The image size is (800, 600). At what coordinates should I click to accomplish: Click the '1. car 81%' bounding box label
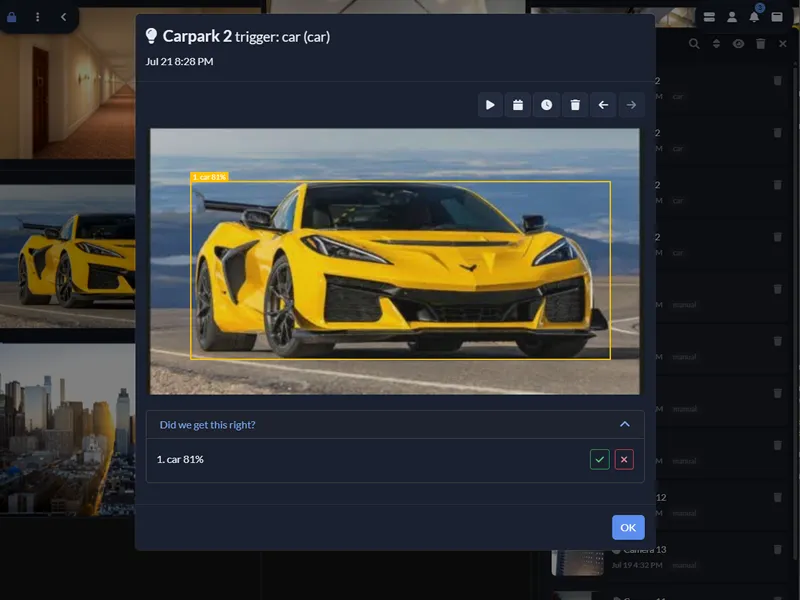click(x=209, y=177)
